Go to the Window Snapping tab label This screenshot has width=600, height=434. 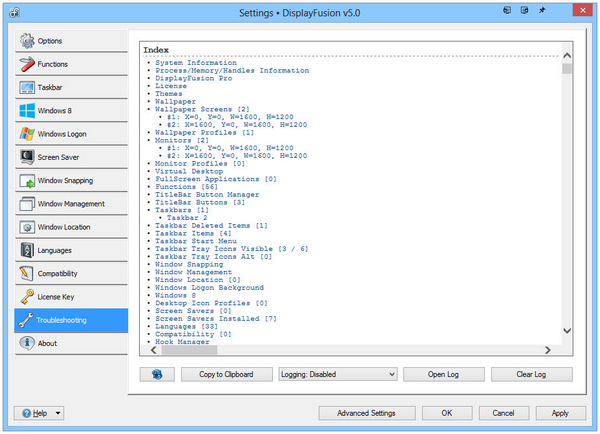65,181
